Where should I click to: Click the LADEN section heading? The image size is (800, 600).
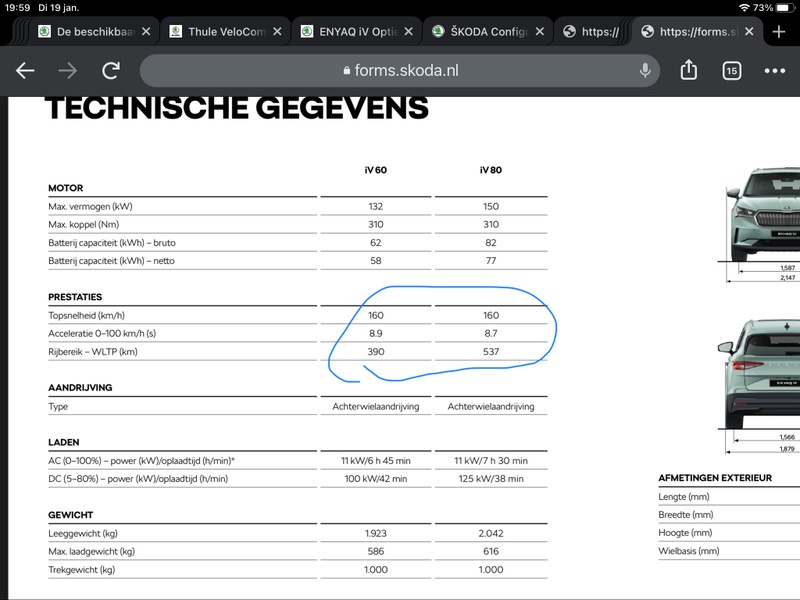(x=64, y=442)
